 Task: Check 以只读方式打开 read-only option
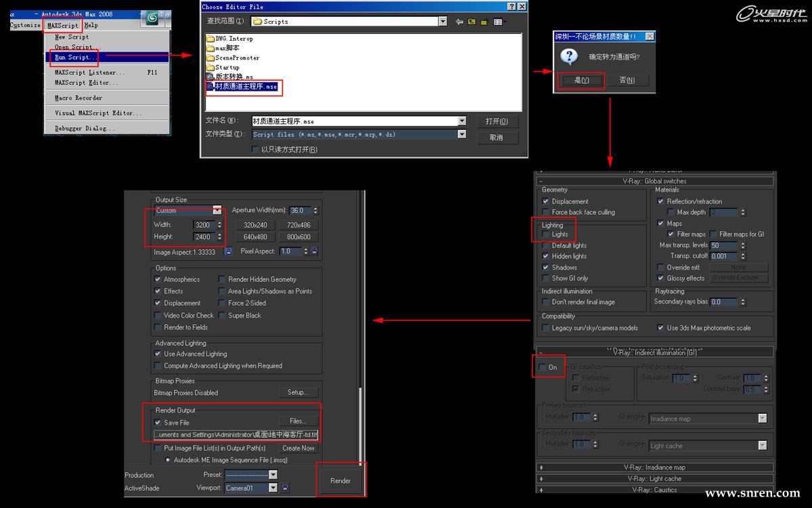coord(255,150)
